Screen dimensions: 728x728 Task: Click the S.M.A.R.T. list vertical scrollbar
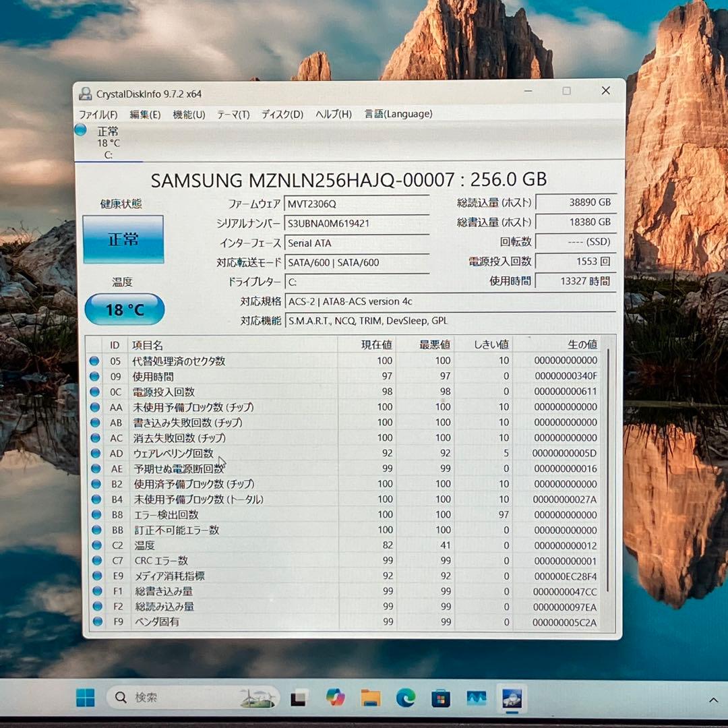(609, 472)
